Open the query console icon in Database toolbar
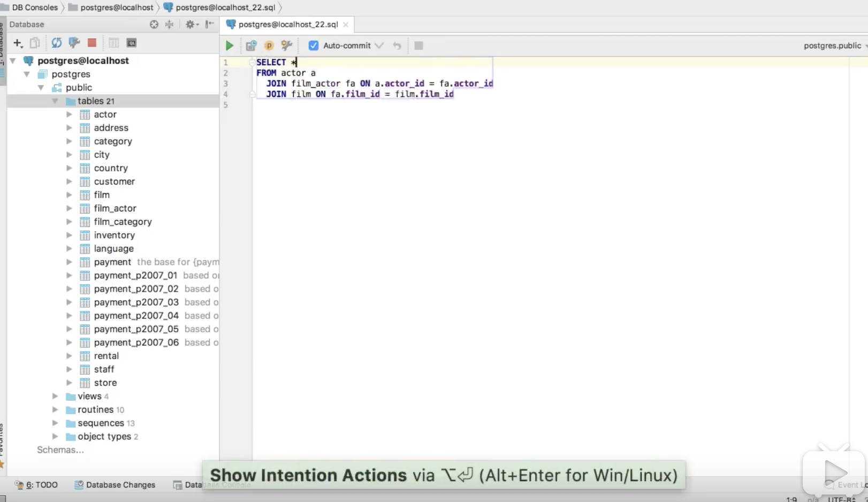The width and height of the screenshot is (868, 502). click(131, 43)
